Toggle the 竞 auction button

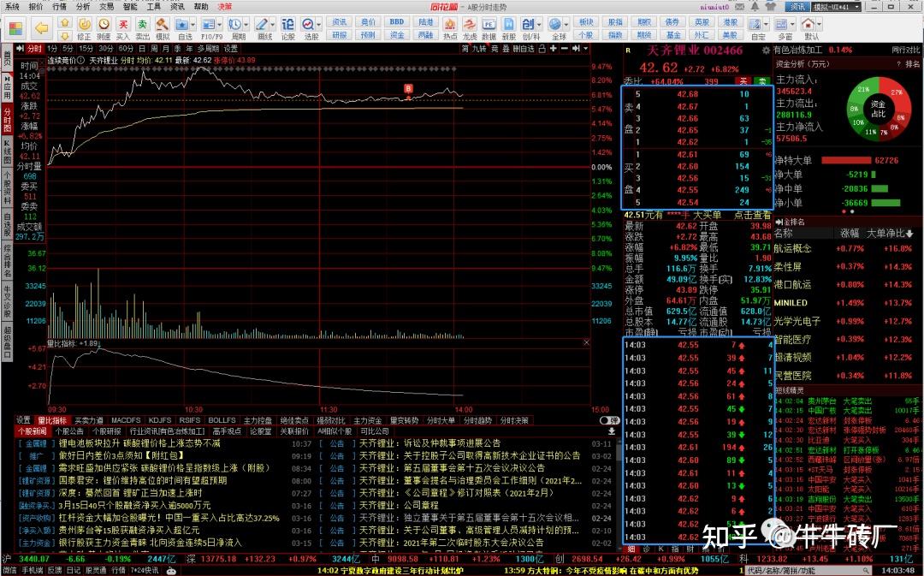pyautogui.click(x=495, y=49)
